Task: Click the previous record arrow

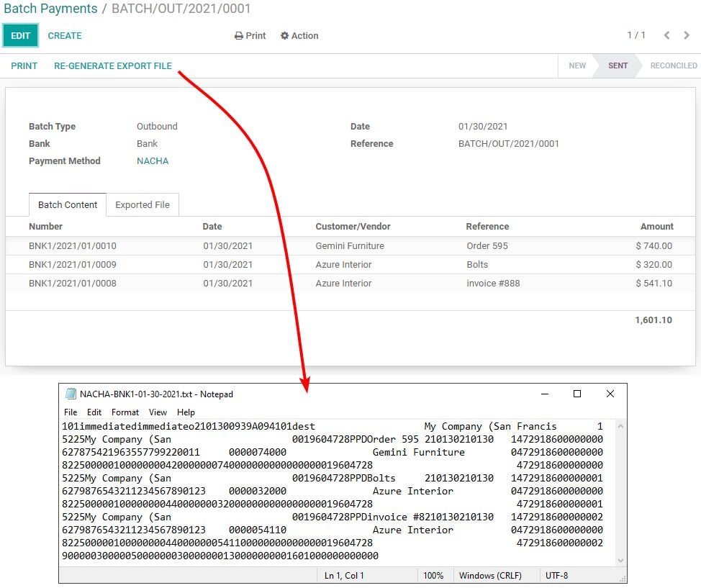Action: point(666,35)
